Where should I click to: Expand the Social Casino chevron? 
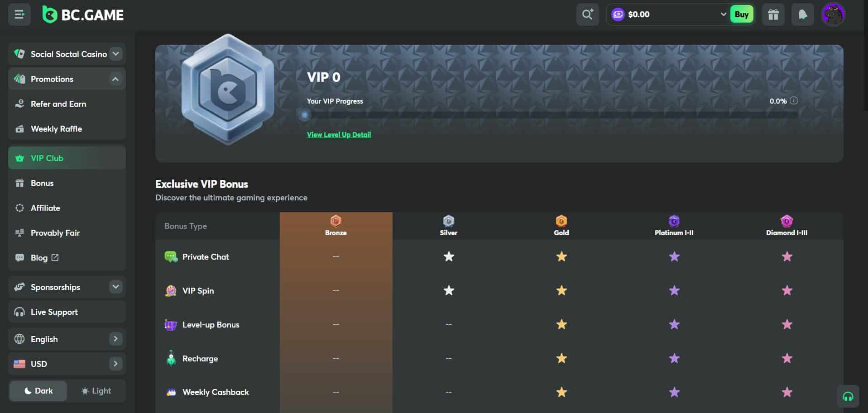(x=116, y=54)
